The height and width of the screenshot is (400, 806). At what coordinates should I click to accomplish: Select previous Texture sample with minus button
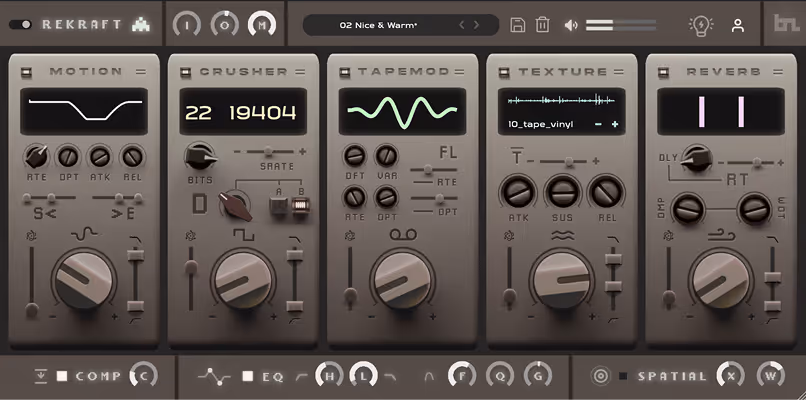tap(598, 124)
